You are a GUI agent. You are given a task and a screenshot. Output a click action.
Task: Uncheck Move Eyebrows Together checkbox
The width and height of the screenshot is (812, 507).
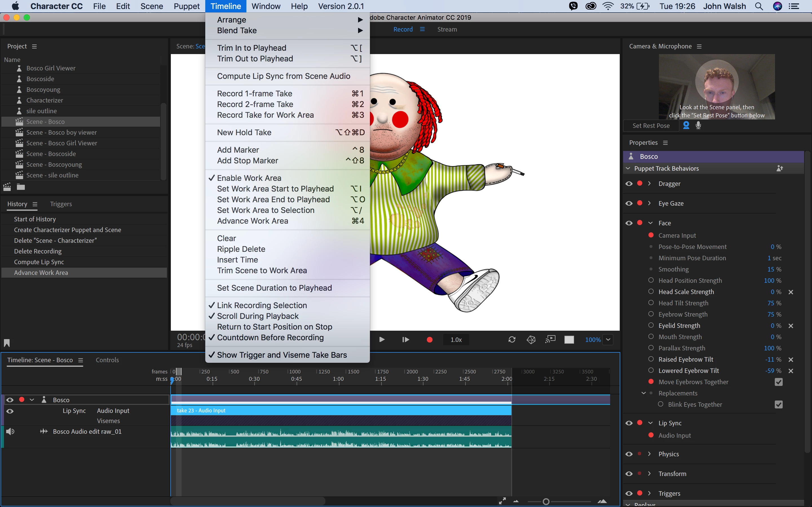coord(778,382)
